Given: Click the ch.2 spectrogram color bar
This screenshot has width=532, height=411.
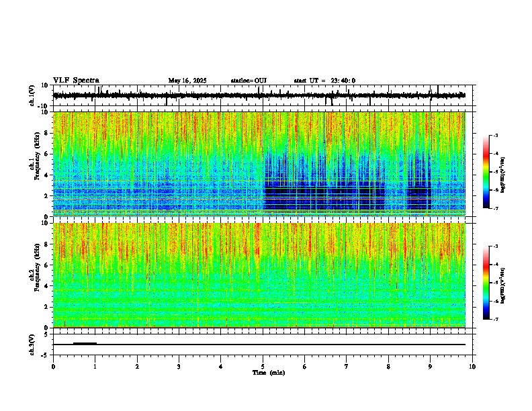Looking at the screenshot, I should click(486, 283).
